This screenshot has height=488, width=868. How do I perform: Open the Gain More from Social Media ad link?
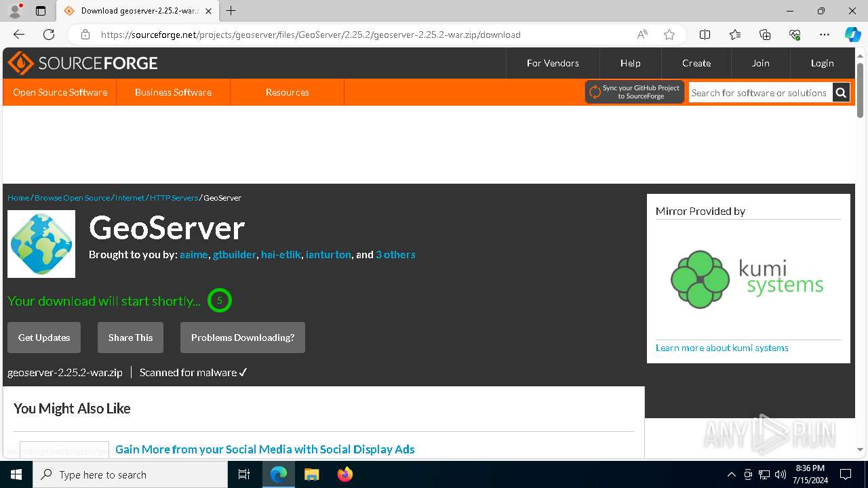click(x=264, y=449)
